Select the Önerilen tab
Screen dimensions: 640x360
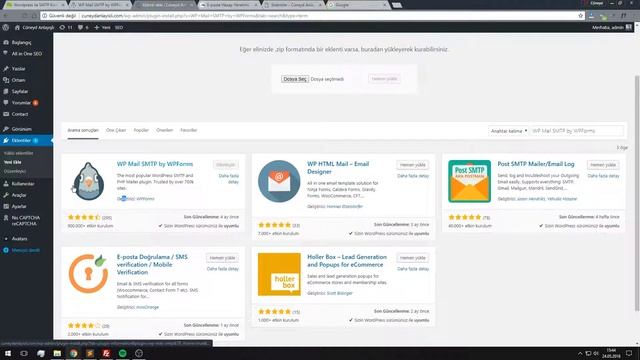point(164,130)
